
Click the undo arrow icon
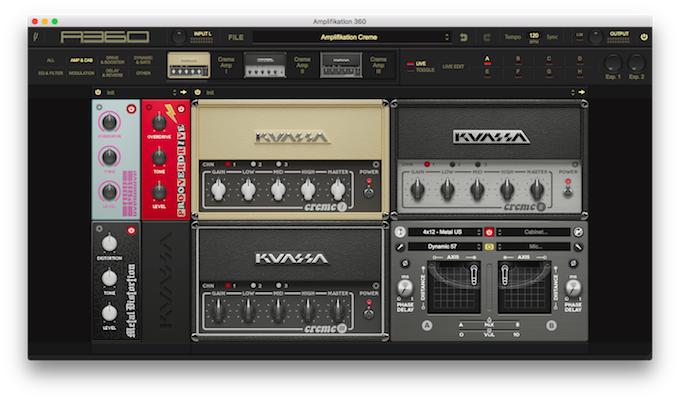464,37
